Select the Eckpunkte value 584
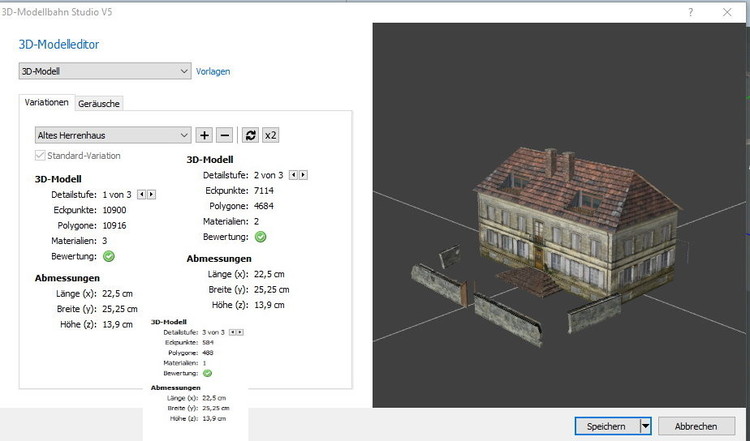The width and height of the screenshot is (750, 441). click(208, 342)
